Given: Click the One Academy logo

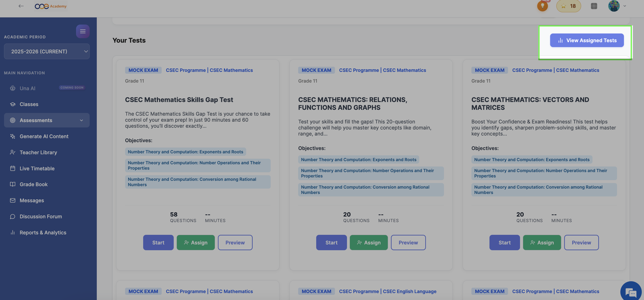Looking at the screenshot, I should click(51, 6).
